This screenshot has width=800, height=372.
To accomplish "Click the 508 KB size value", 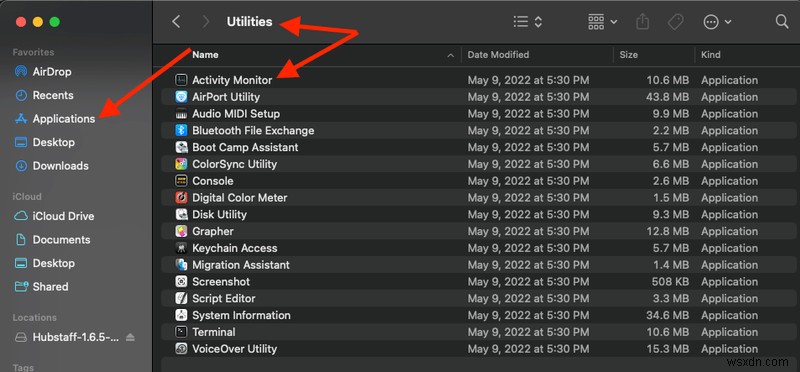I will coord(670,282).
